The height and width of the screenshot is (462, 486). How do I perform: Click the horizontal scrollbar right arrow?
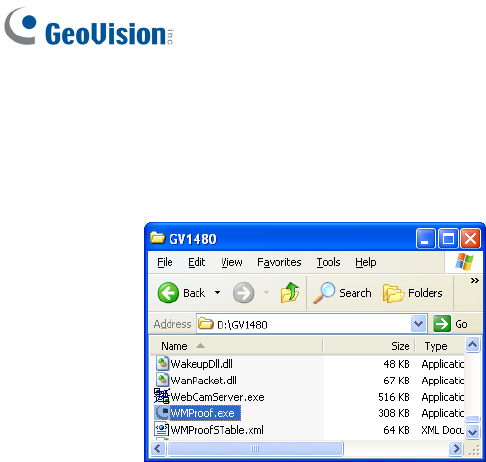[x=456, y=448]
